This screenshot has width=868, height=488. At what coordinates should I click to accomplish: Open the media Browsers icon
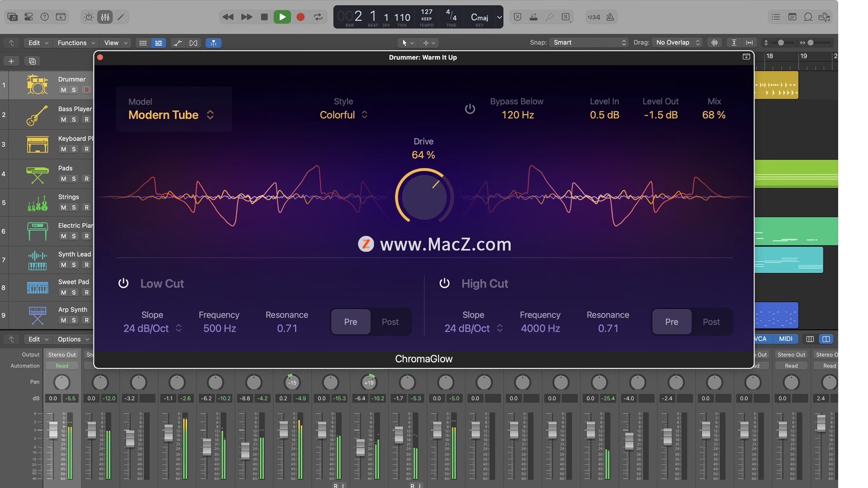tap(824, 17)
